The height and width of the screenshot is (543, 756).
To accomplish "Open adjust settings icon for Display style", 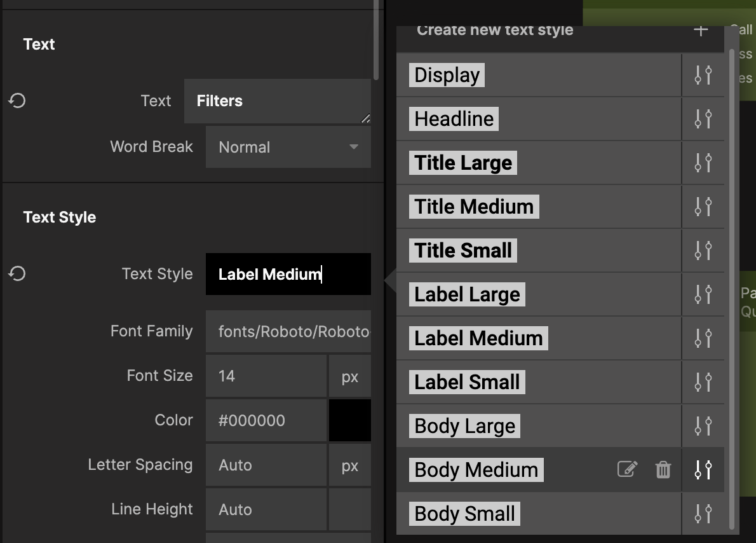I will 703,75.
